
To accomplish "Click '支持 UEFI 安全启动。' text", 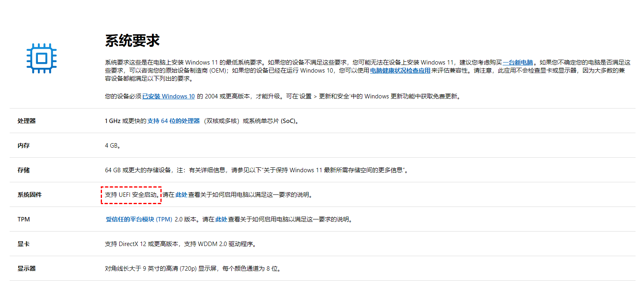I will (132, 195).
